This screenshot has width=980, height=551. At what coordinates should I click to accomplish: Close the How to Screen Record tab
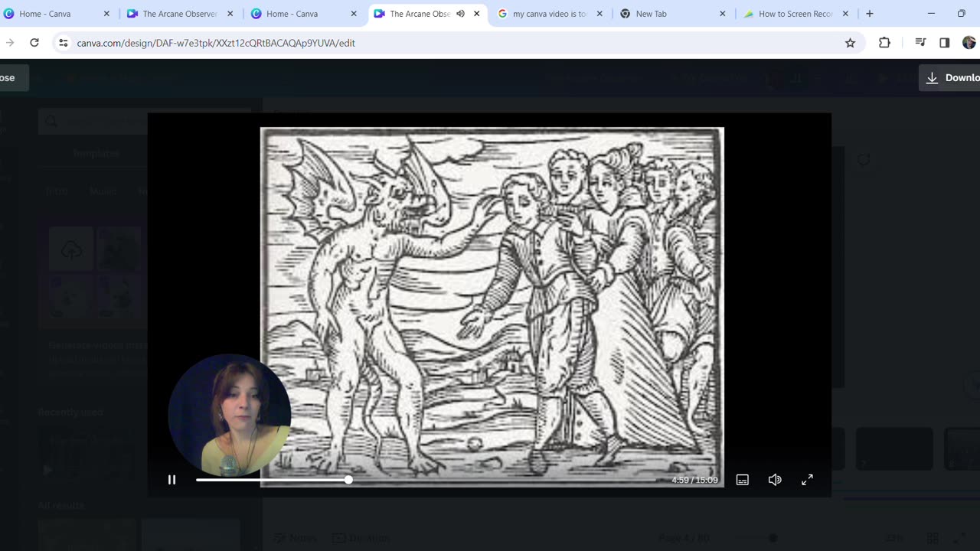pyautogui.click(x=845, y=14)
